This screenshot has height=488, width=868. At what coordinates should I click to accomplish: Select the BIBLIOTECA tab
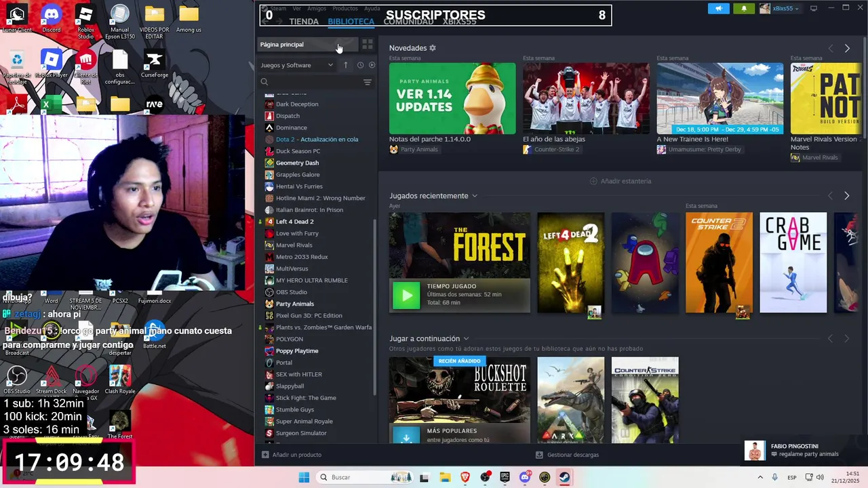pos(351,22)
